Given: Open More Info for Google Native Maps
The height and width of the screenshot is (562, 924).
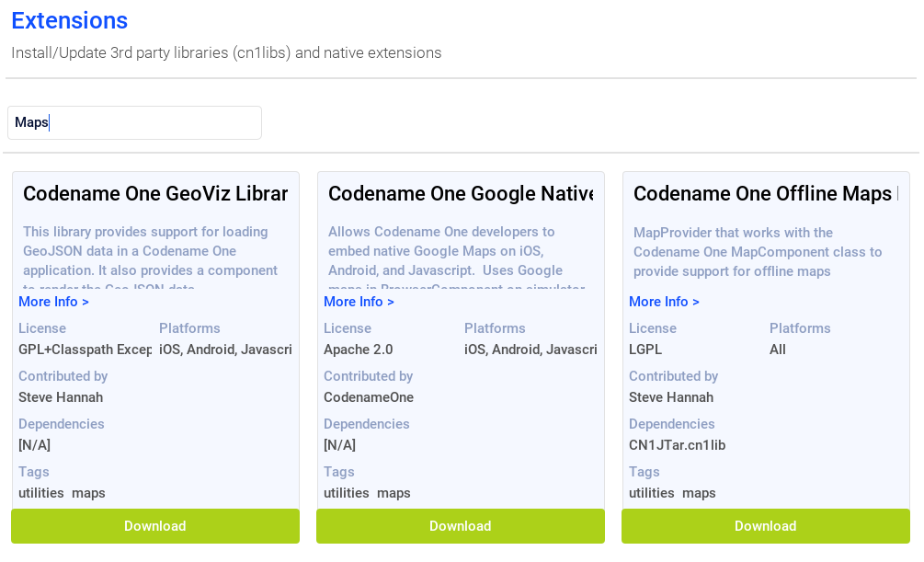Looking at the screenshot, I should pos(359,302).
